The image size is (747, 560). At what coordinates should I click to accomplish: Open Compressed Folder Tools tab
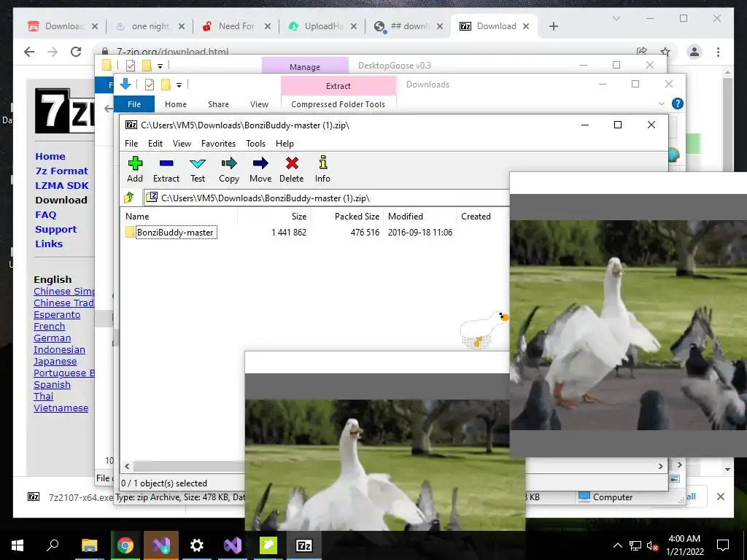(x=338, y=104)
